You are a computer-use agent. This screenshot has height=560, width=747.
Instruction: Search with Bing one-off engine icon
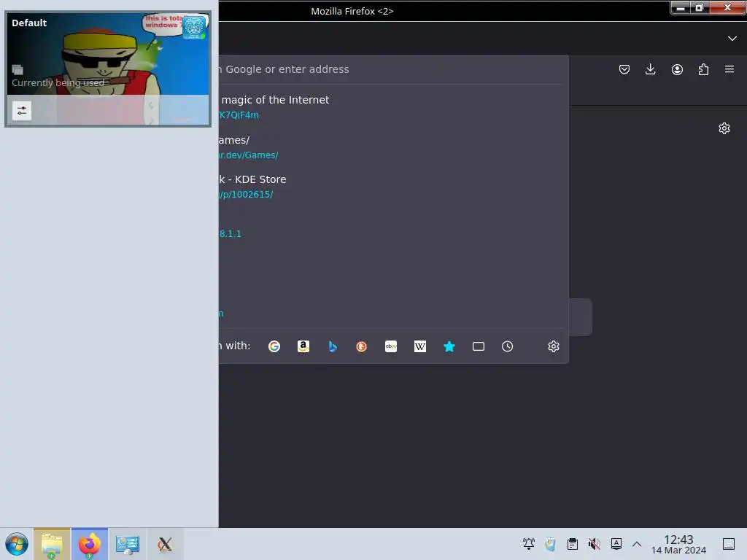(x=333, y=346)
